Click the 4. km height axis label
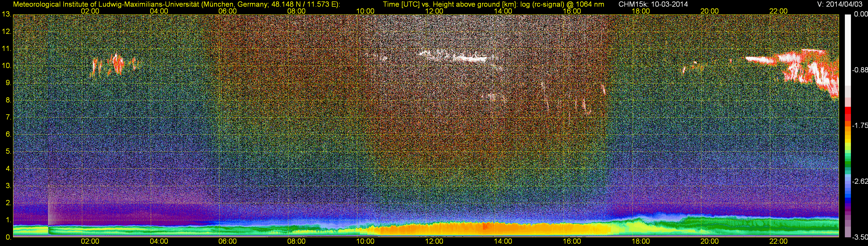This screenshot has height=246, width=868. click(8, 168)
